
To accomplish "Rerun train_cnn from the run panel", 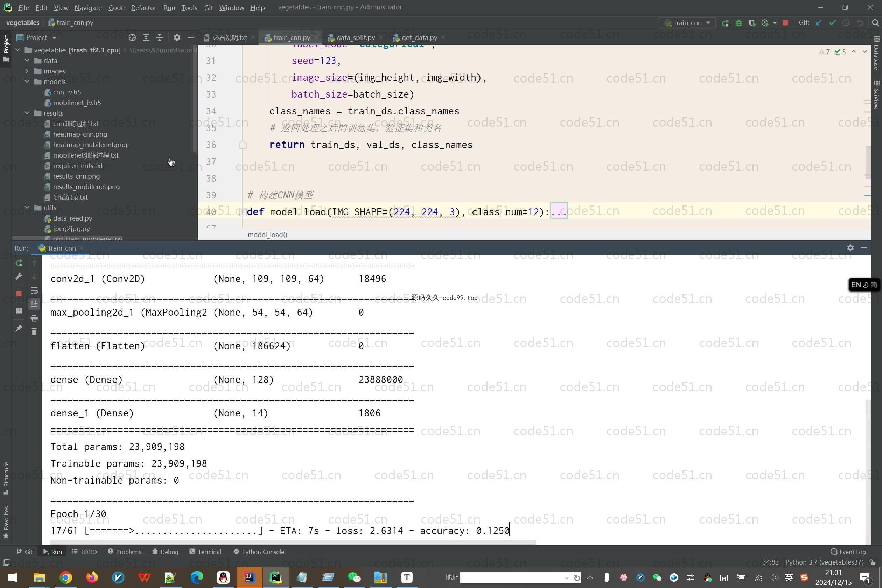I will point(19,263).
